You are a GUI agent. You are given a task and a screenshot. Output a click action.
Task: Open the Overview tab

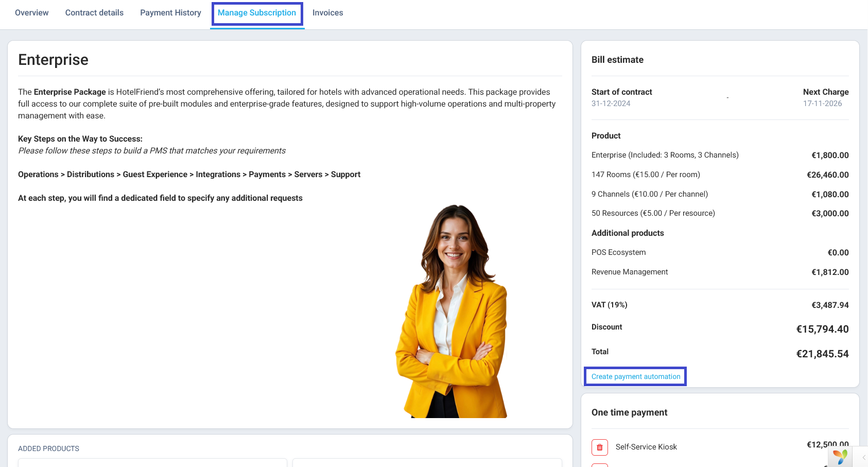(32, 13)
